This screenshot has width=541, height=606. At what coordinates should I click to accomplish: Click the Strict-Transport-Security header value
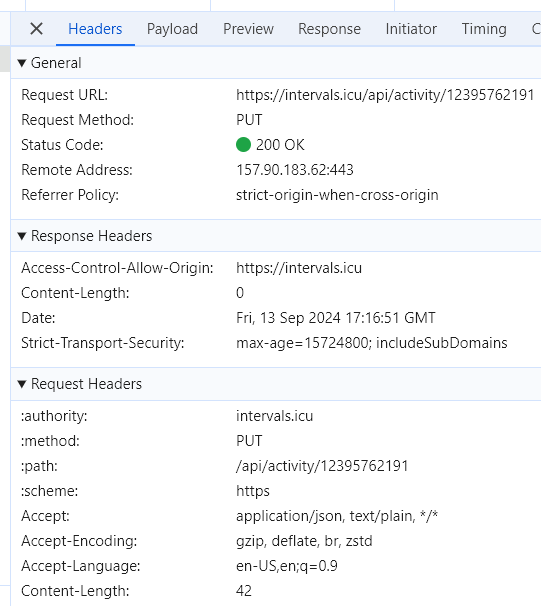[372, 343]
